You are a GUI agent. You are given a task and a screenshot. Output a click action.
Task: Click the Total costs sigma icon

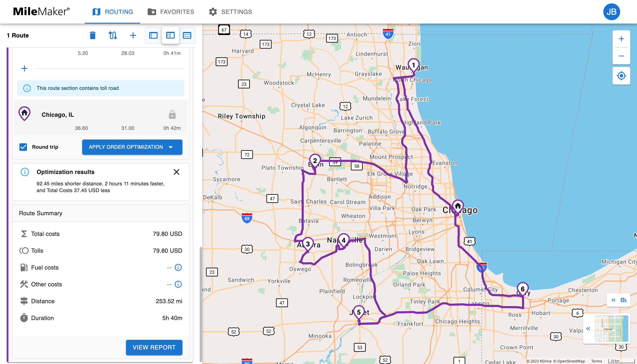(24, 234)
